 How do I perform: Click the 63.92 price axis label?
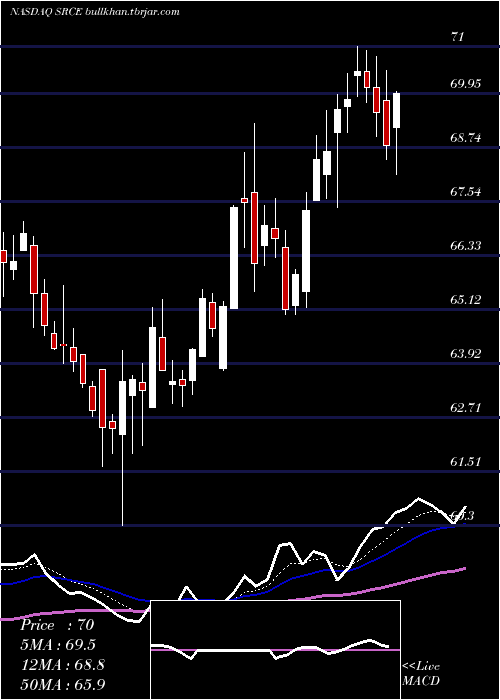point(466,354)
